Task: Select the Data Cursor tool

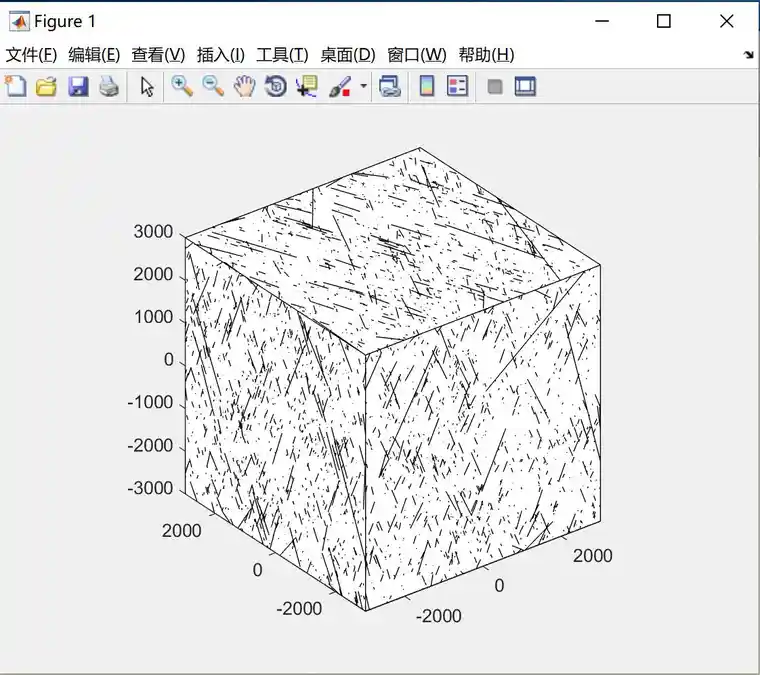Action: pyautogui.click(x=307, y=87)
